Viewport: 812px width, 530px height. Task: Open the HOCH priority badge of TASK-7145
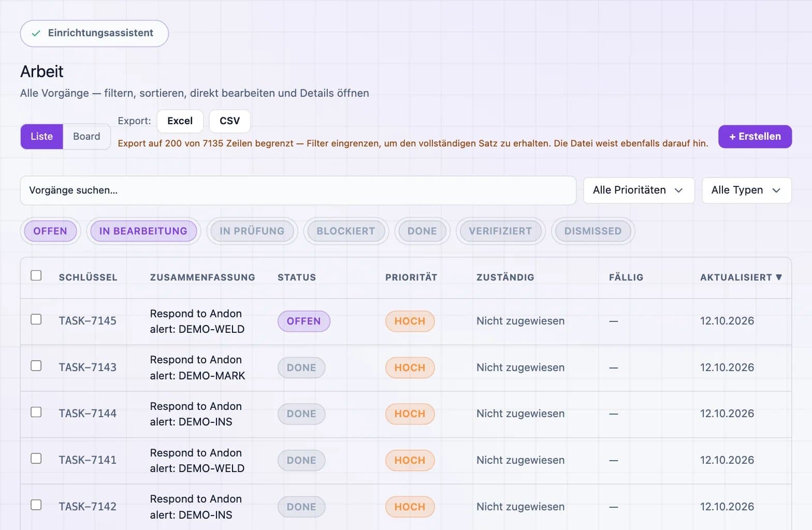point(410,321)
